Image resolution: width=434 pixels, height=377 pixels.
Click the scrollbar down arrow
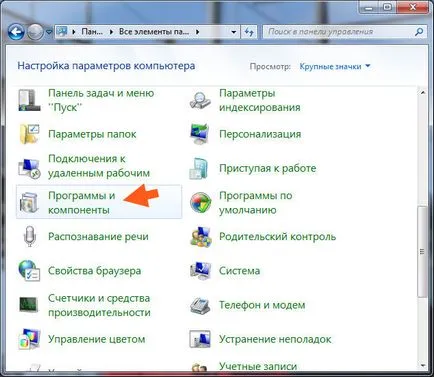[x=422, y=365]
